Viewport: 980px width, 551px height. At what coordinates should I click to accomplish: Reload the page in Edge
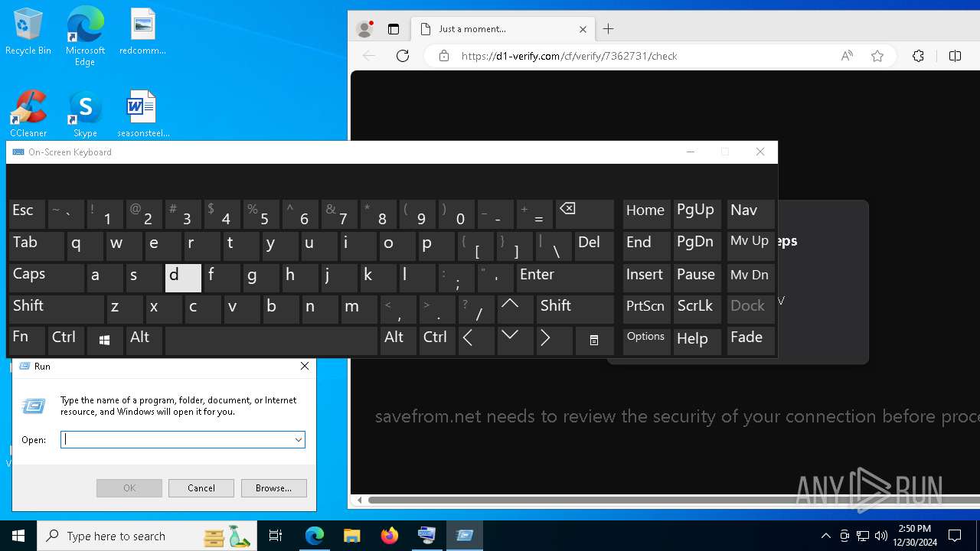click(403, 56)
